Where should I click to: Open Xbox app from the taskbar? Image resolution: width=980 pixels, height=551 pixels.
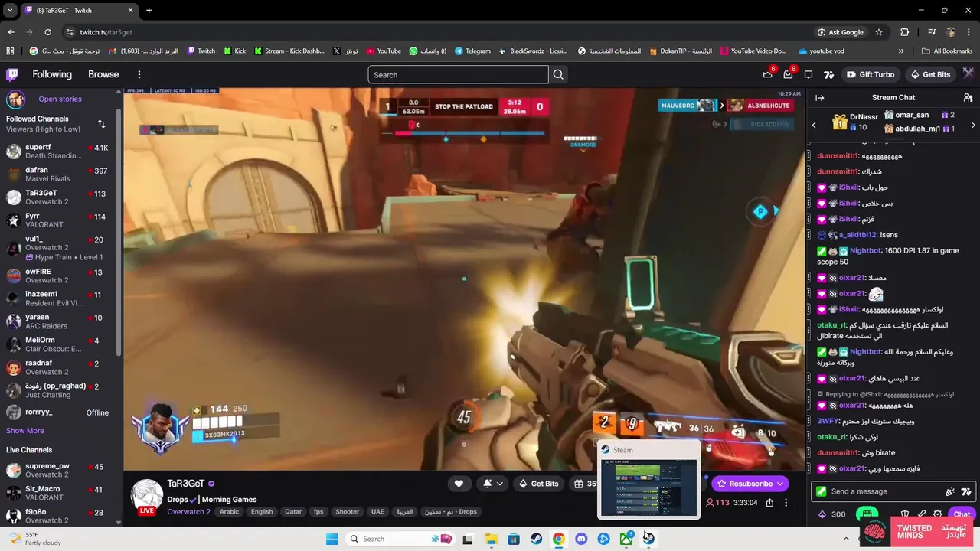tap(626, 539)
